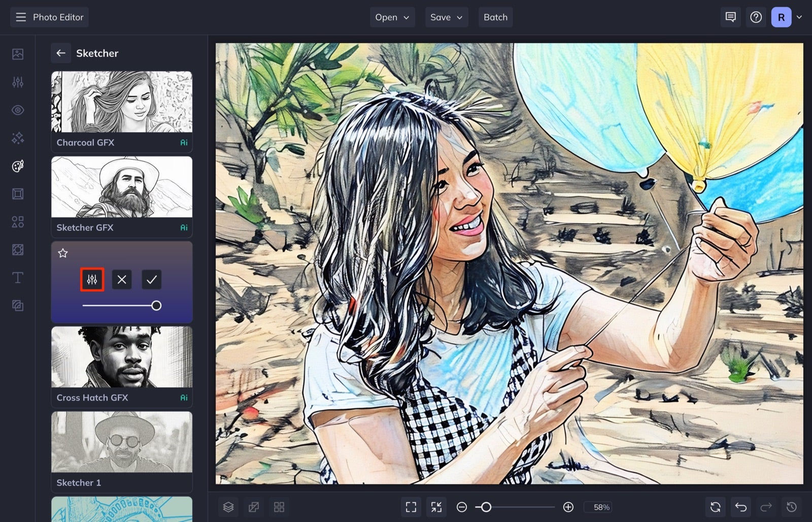Open the Help question mark button
Image resolution: width=812 pixels, height=522 pixels.
pos(756,17)
